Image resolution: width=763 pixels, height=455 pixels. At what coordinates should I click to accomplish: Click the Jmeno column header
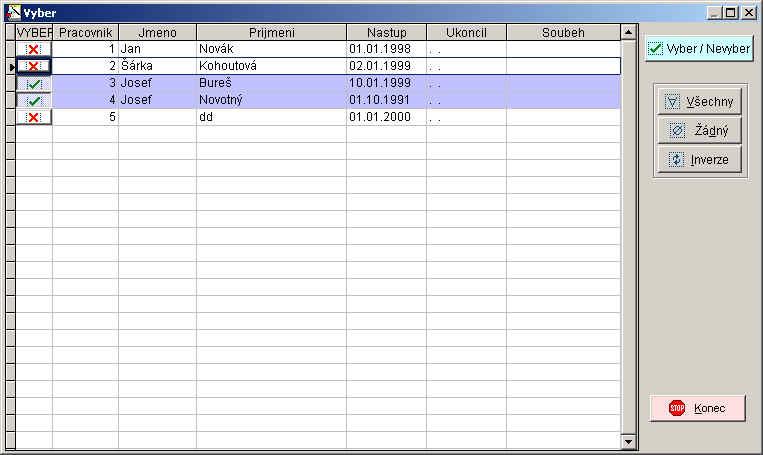[x=157, y=33]
